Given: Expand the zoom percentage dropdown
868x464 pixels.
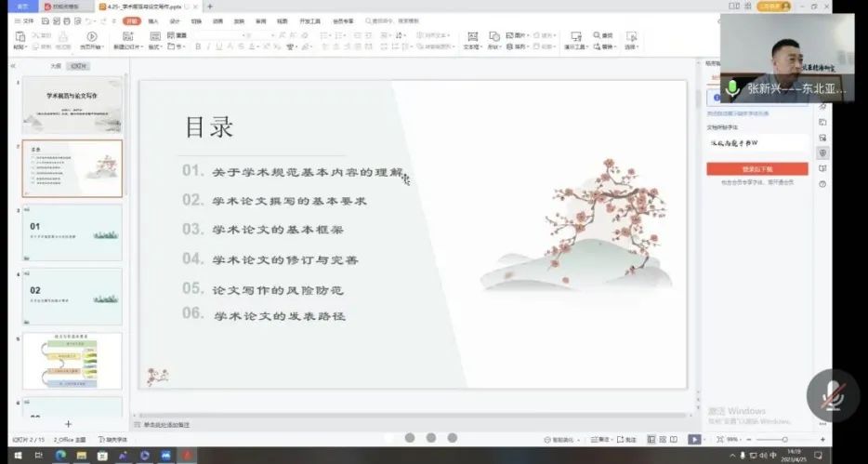Looking at the screenshot, I should click(x=733, y=439).
